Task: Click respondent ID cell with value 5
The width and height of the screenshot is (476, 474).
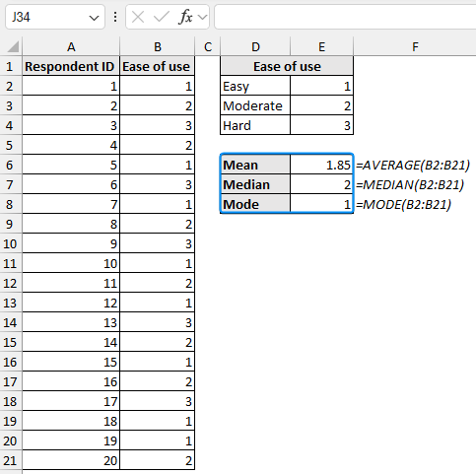Action: click(x=71, y=165)
